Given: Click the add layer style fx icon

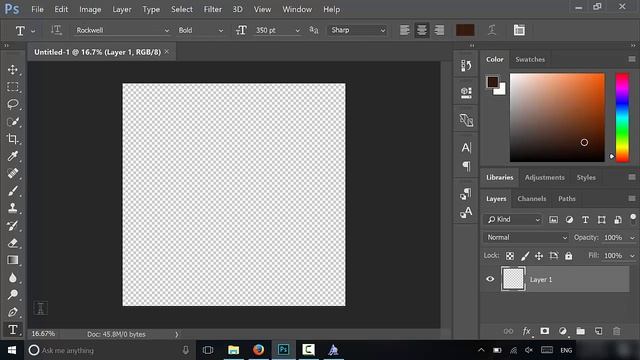Looking at the screenshot, I should coord(527,331).
